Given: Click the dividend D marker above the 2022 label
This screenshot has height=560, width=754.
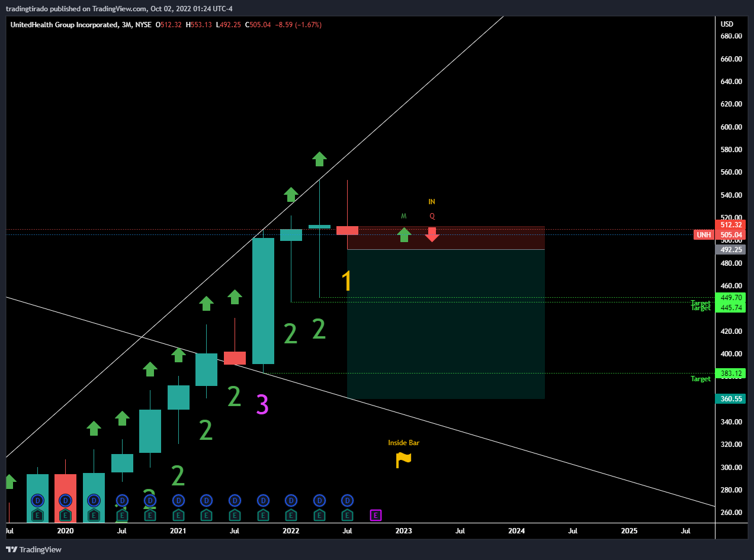Looking at the screenshot, I should tap(291, 500).
